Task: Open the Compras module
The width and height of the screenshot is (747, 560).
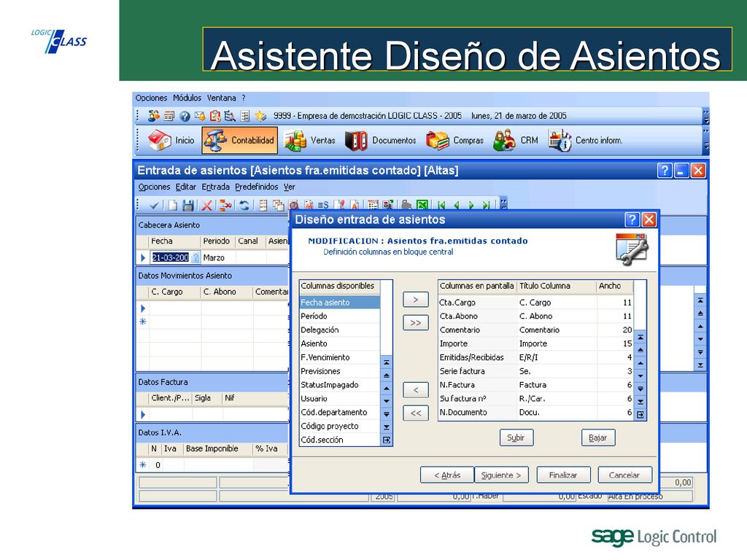Action: pyautogui.click(x=455, y=141)
